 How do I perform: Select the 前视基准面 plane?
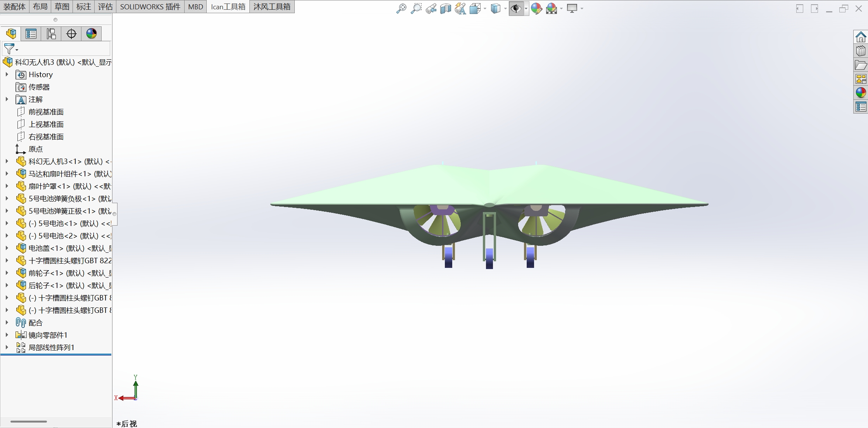(46, 112)
